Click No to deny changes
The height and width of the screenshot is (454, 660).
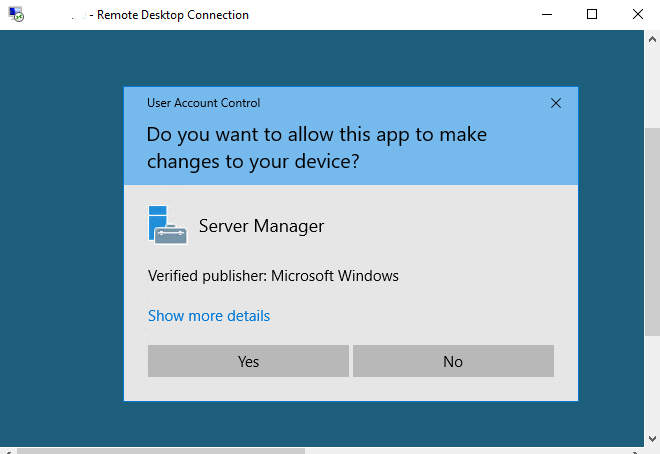click(x=453, y=361)
